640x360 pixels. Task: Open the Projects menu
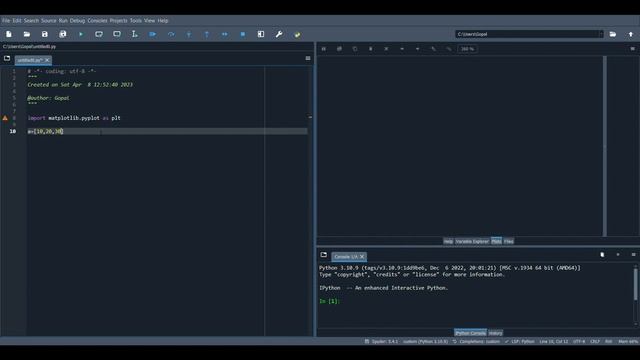(118, 20)
